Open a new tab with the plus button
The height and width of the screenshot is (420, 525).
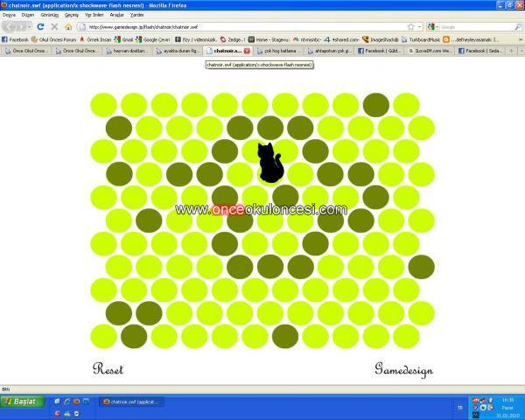pos(511,51)
